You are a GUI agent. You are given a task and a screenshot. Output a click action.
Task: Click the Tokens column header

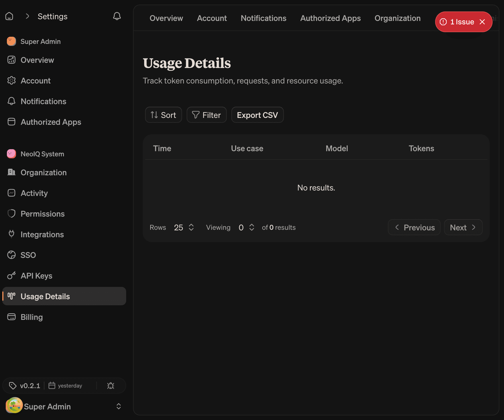click(421, 148)
